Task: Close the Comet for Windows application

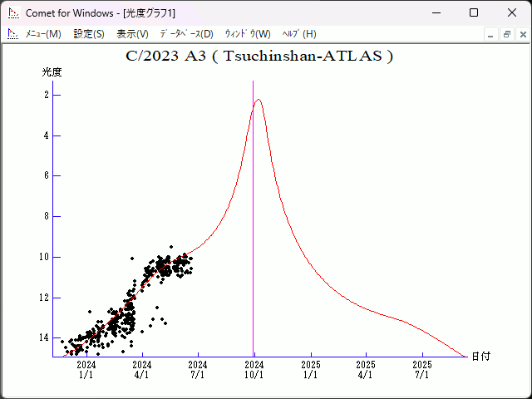Action: click(x=512, y=13)
